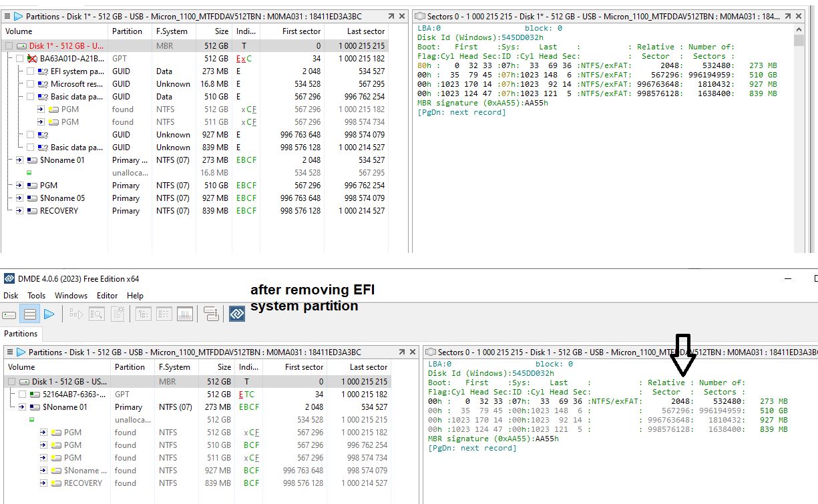Click the Open Volume play toolbar icon
This screenshot has width=818, height=504.
coord(49,314)
